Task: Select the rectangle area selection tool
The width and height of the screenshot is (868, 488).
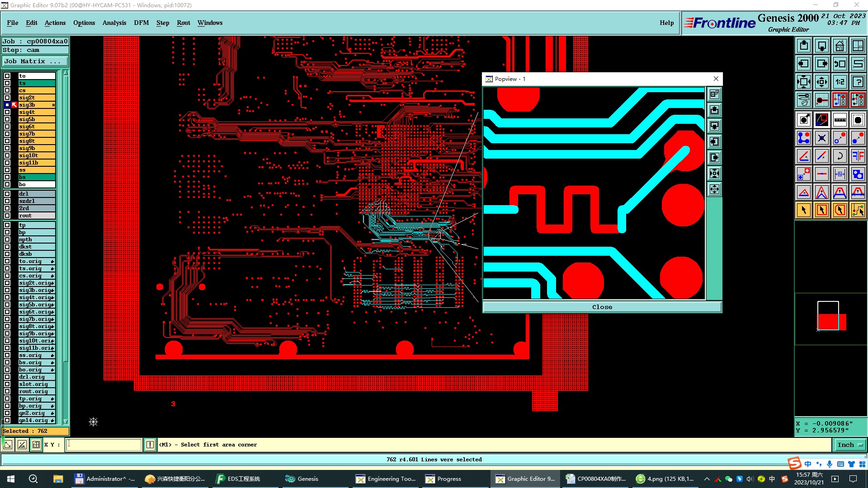Action: pos(821,210)
